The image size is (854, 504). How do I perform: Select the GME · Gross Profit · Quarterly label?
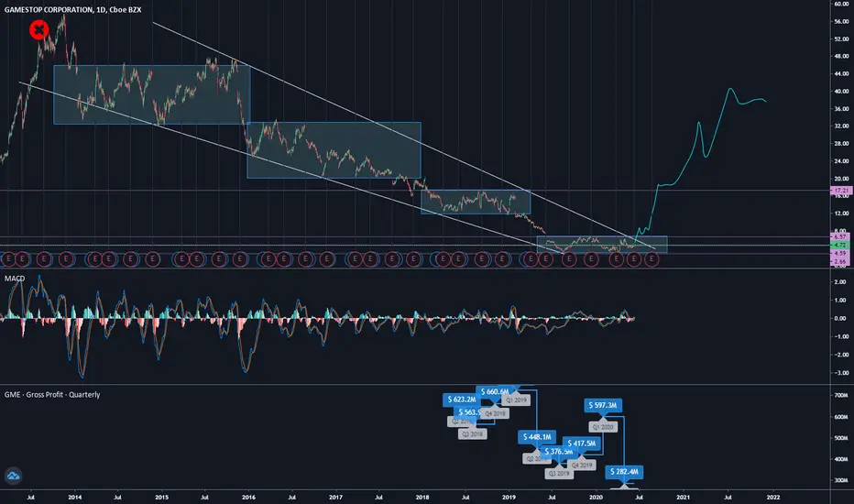[52, 394]
